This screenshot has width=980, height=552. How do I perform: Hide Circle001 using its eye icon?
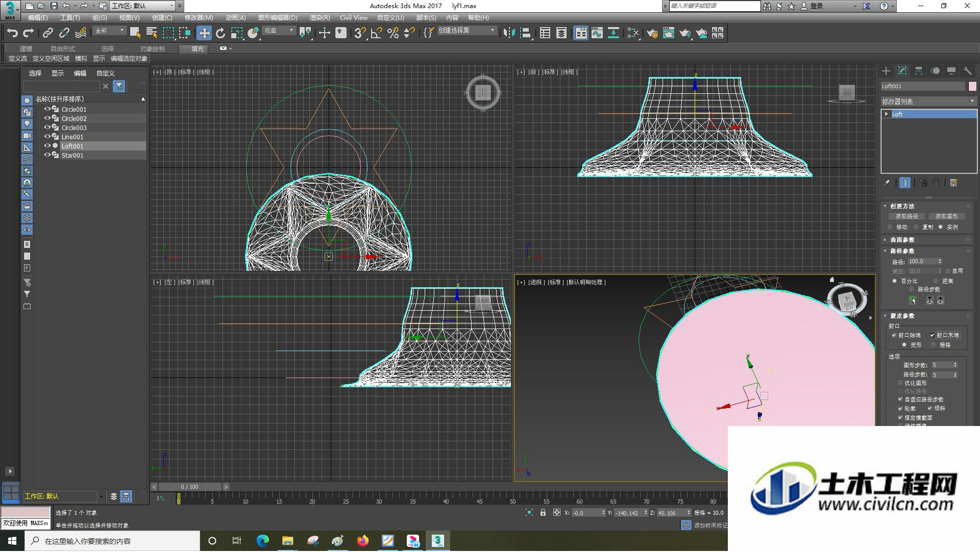pyautogui.click(x=47, y=109)
